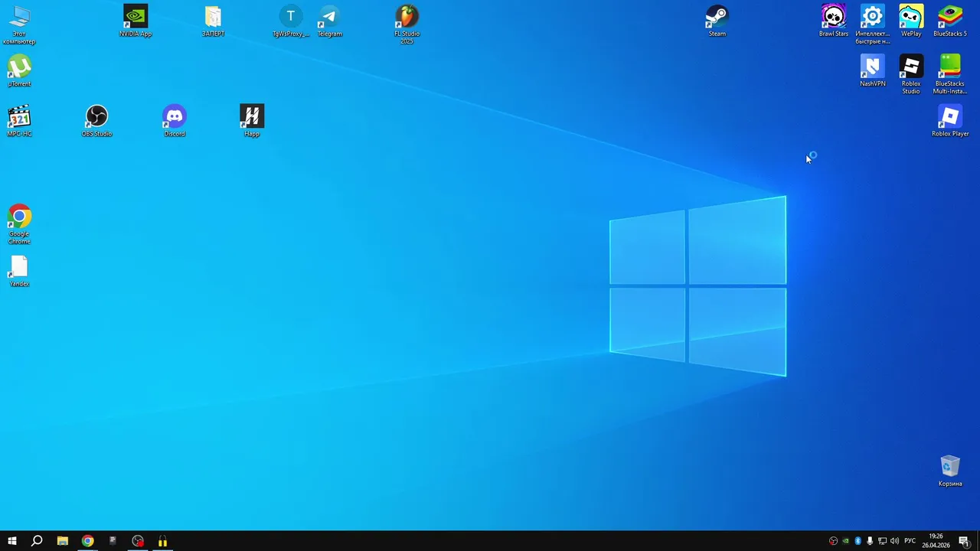Open the dark document app in taskbar
The width and height of the screenshot is (980, 551).
tap(113, 541)
